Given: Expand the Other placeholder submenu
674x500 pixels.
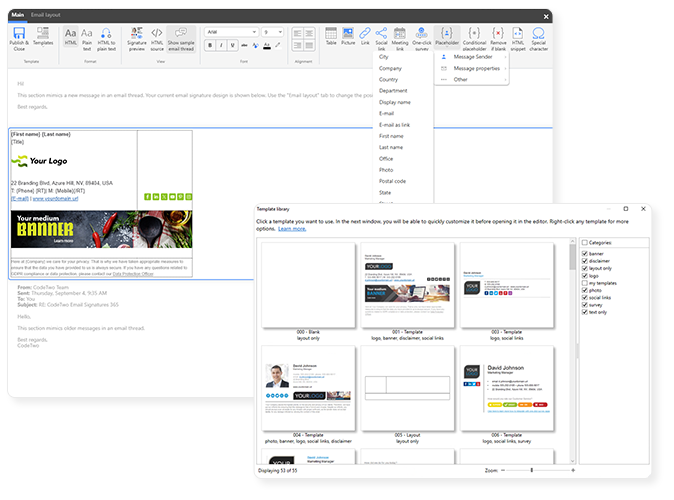Looking at the screenshot, I should point(472,80).
